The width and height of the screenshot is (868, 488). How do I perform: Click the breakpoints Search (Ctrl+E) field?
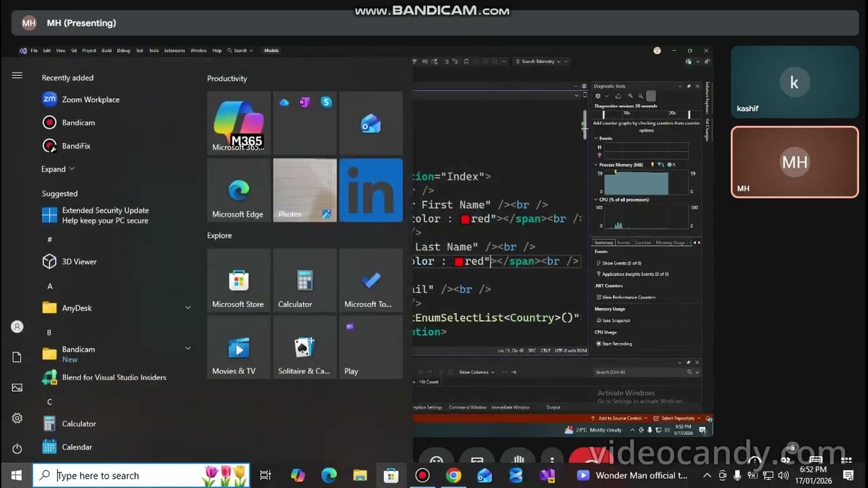[639, 372]
